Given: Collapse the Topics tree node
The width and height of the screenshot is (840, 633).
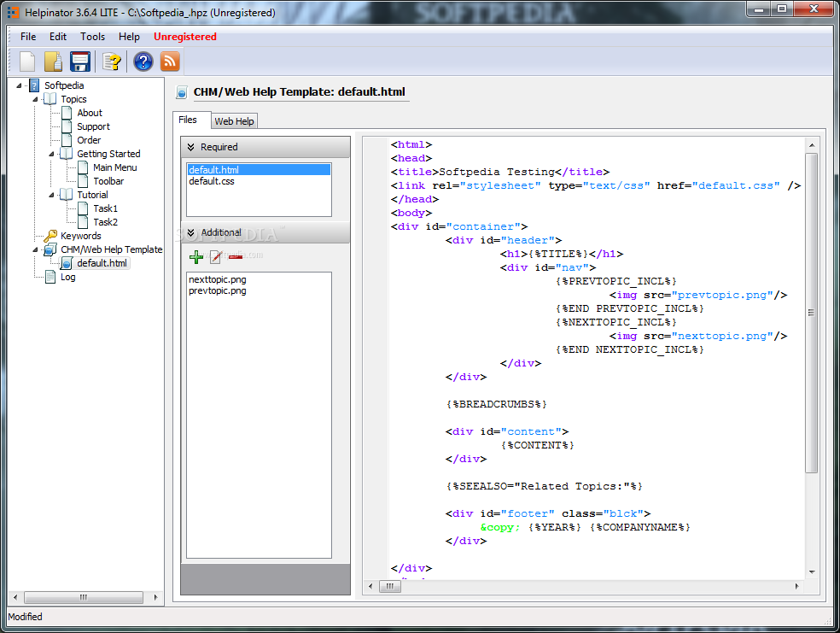Looking at the screenshot, I should pos(35,99).
